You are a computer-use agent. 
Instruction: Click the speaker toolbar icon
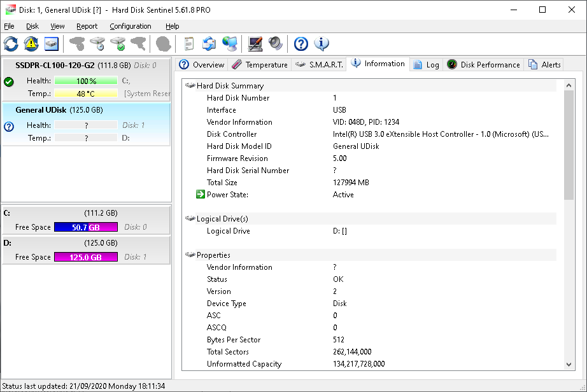[275, 44]
